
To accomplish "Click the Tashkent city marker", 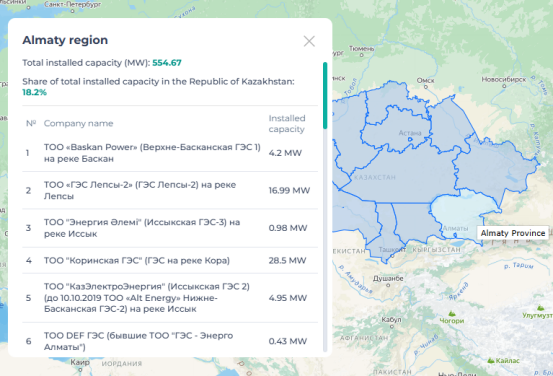I will (x=392, y=256).
